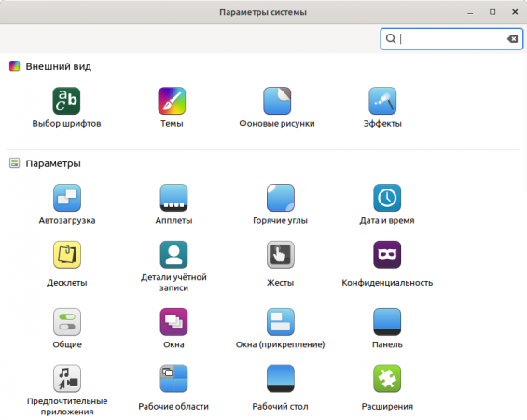This screenshot has width=527, height=420.
Task: Click into the search input field
Action: click(x=451, y=39)
